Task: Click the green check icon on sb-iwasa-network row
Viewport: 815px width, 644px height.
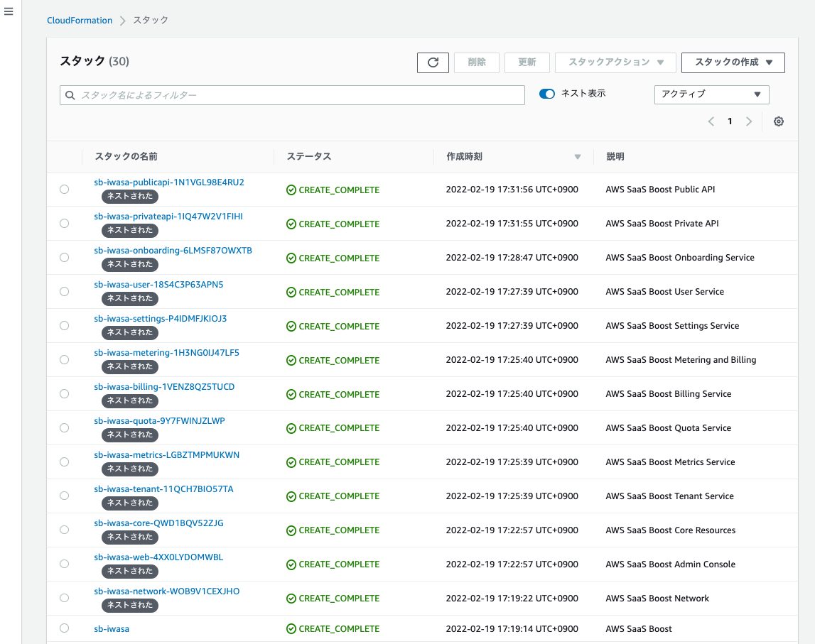Action: tap(291, 598)
